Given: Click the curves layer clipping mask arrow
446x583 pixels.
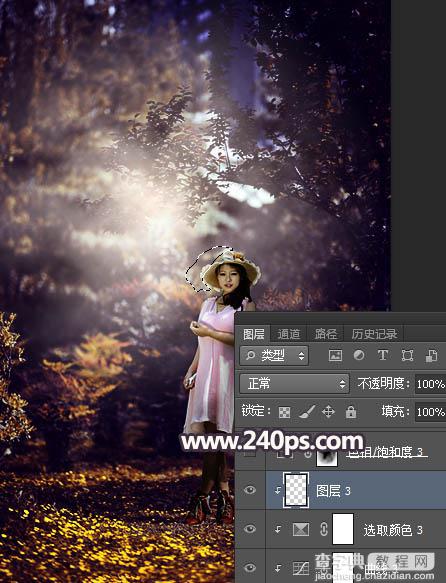Looking at the screenshot, I should (278, 568).
